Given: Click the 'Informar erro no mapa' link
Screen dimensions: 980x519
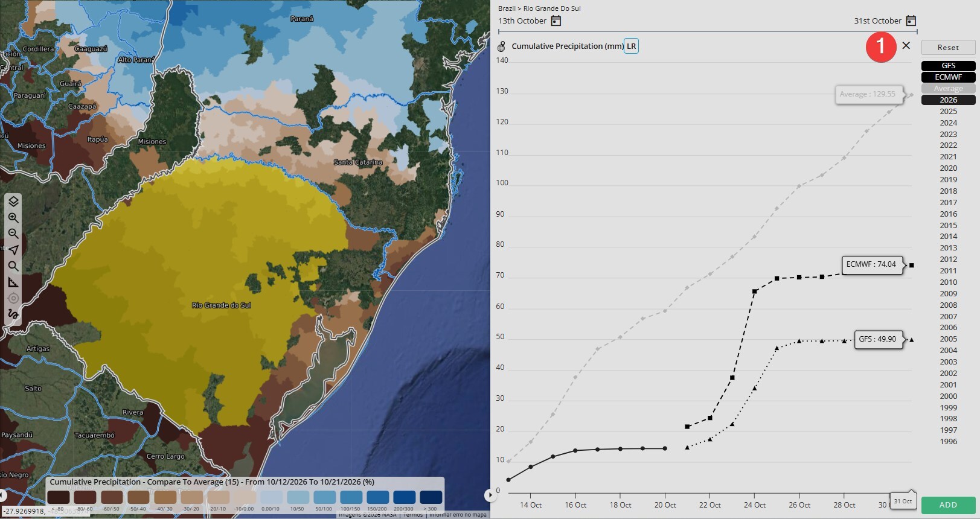Looking at the screenshot, I should [x=458, y=515].
